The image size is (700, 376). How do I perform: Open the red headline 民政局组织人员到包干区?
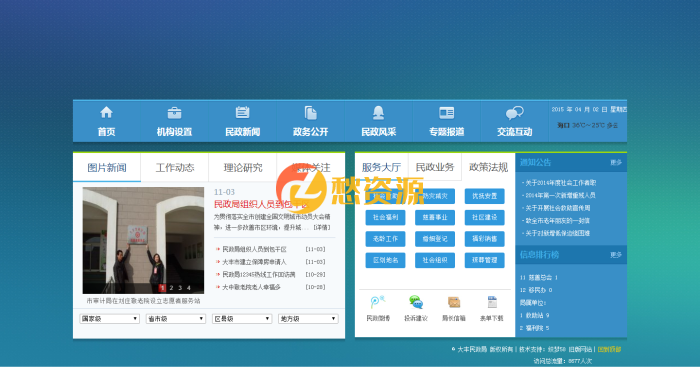pos(261,205)
